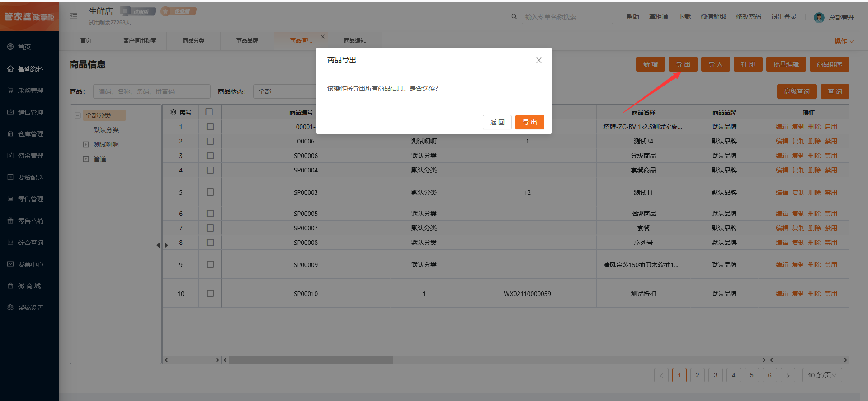Switch to the 客户信用额度 tab

(x=140, y=41)
